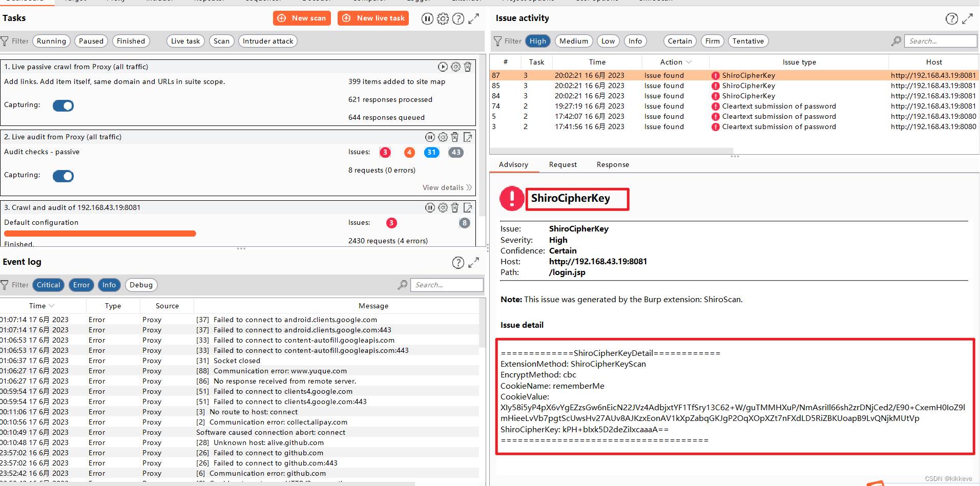This screenshot has width=980, height=486.
Task: Click the Issue type column header
Action: point(799,62)
